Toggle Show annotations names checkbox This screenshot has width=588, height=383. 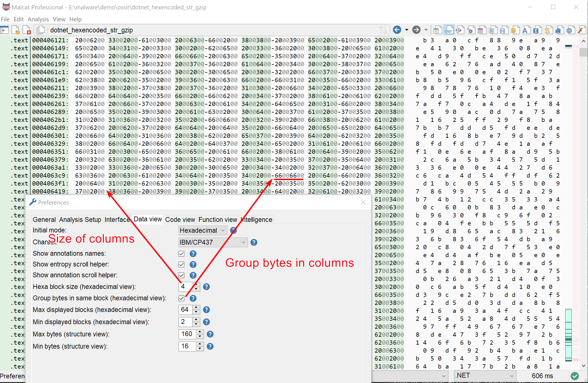click(x=181, y=254)
